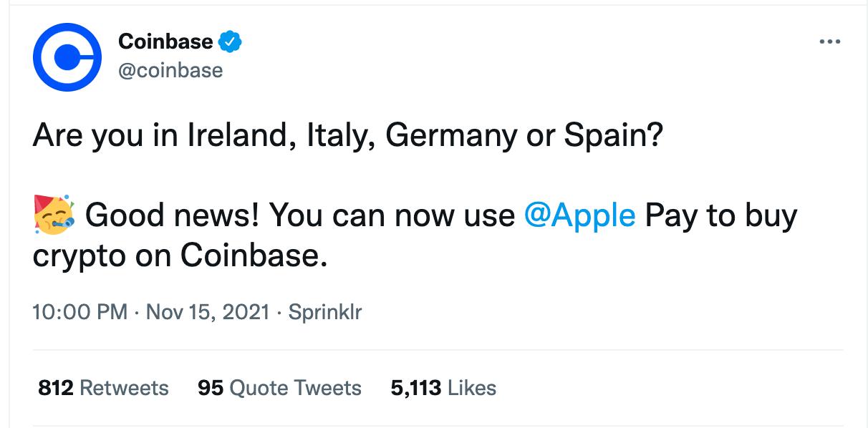This screenshot has height=428, width=868.
Task: Click the blue verified badge next to Coinbase
Action: pyautogui.click(x=229, y=42)
